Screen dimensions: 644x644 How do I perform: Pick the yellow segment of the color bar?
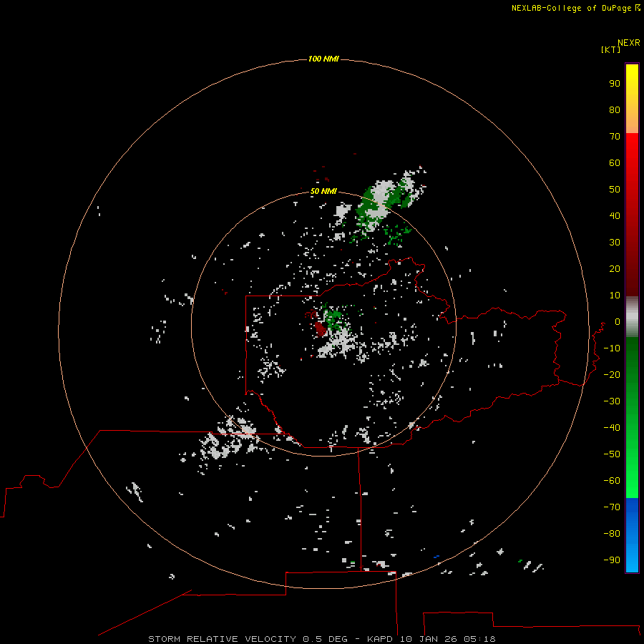[632, 99]
